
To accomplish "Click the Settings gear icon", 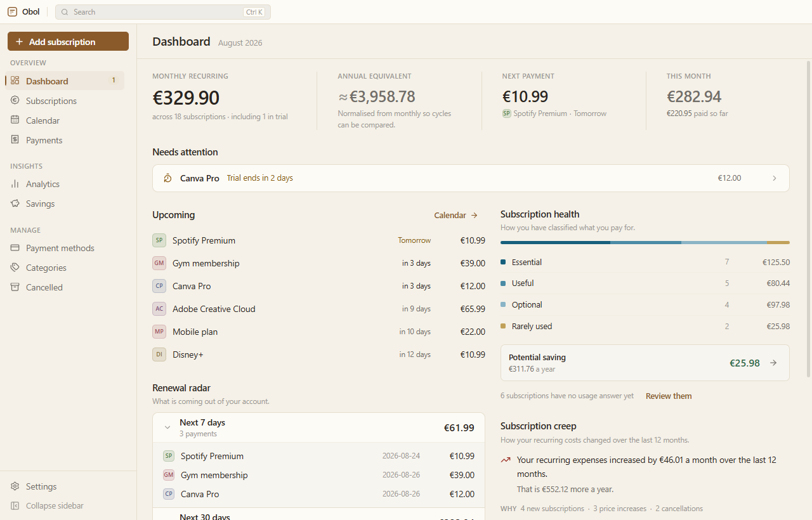I will click(15, 486).
